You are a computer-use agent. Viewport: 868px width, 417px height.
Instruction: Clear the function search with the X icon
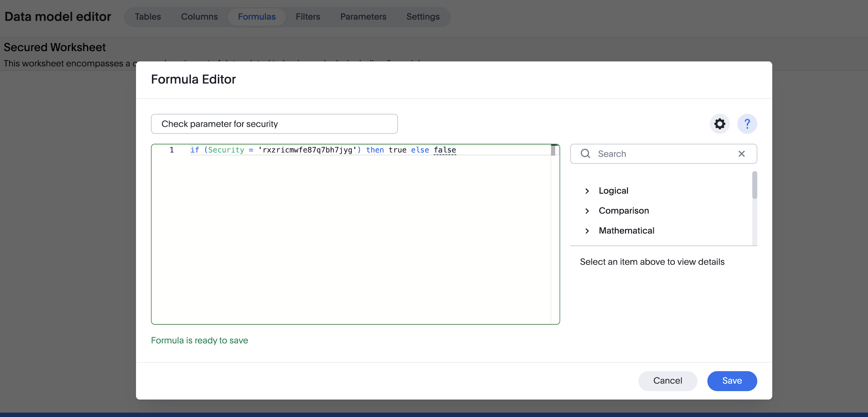pos(742,154)
